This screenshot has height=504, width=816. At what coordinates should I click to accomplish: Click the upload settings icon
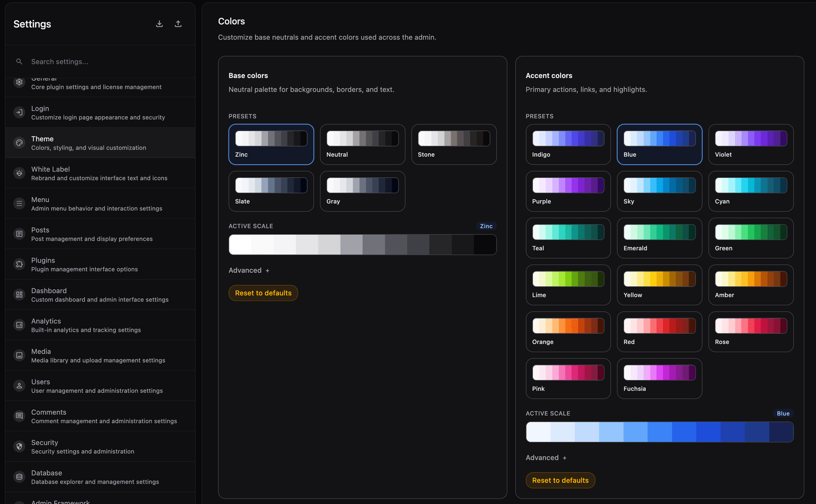(178, 24)
